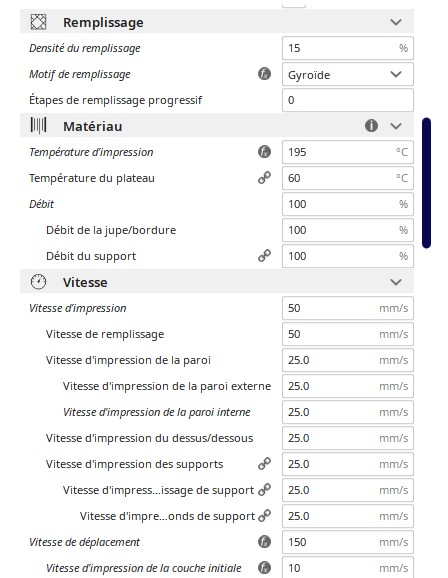Click the fx icon beside couche initiale speed
The height and width of the screenshot is (578, 448).
click(264, 568)
